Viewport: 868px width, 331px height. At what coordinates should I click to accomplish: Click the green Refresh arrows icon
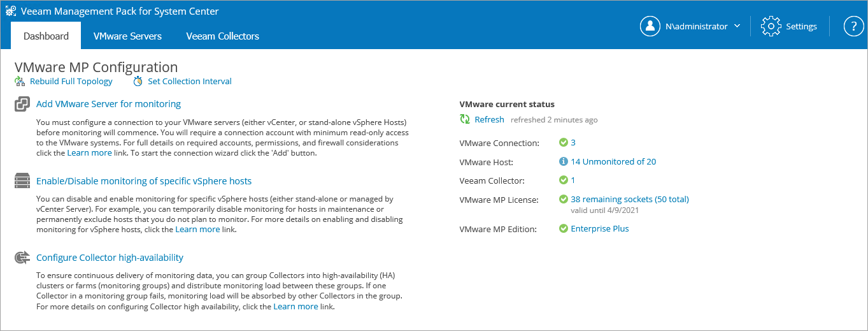coord(465,119)
